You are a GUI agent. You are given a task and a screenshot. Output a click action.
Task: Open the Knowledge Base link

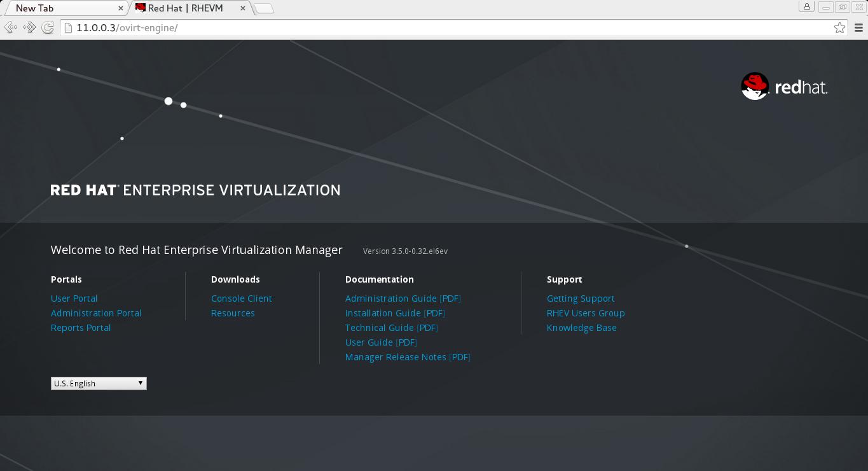pos(582,328)
